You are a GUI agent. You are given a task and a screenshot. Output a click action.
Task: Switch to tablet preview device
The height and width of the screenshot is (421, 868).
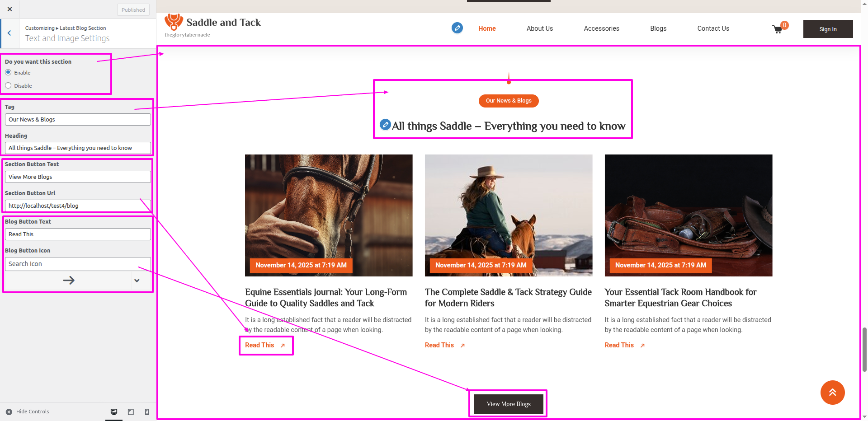[131, 412]
